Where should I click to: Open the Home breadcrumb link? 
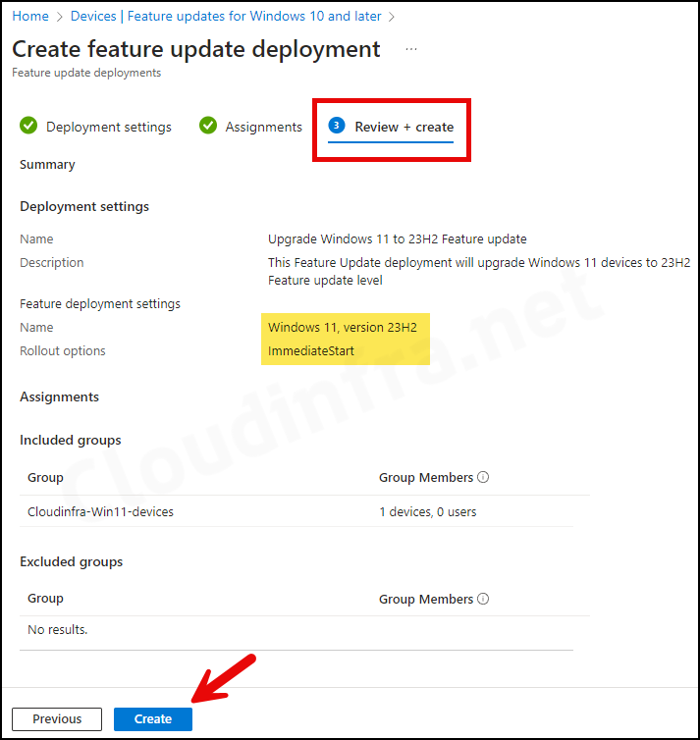coord(30,16)
